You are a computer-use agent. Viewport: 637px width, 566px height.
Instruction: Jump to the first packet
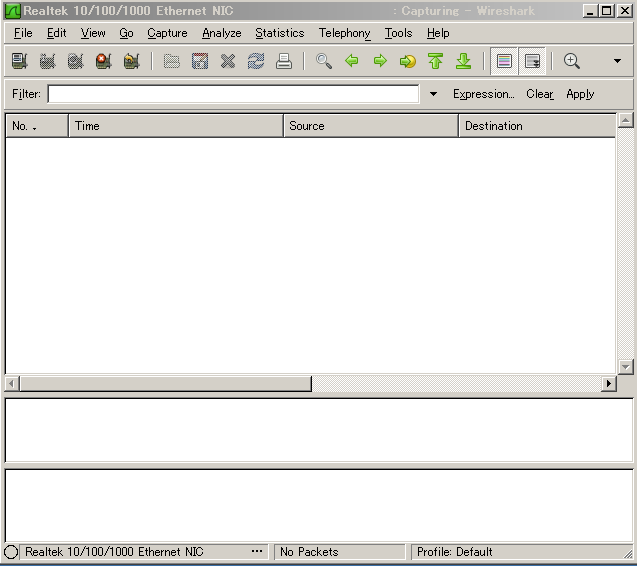coord(436,61)
